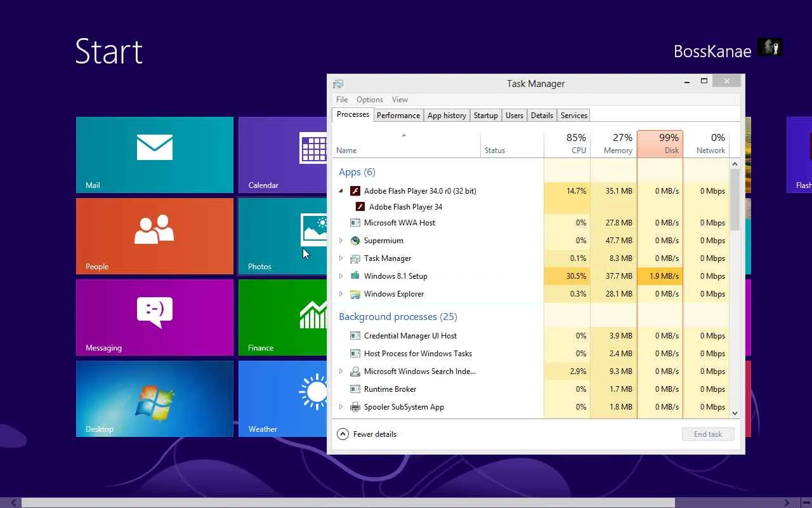Open the Finance tile chart icon
Image resolution: width=812 pixels, height=508 pixels.
tap(313, 314)
